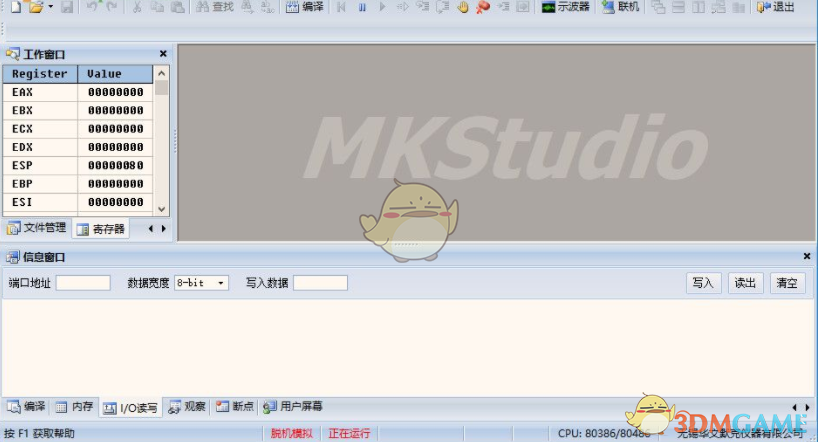Switch to the 编译 bottom tab
Image resolution: width=818 pixels, height=442 pixels.
click(x=26, y=407)
